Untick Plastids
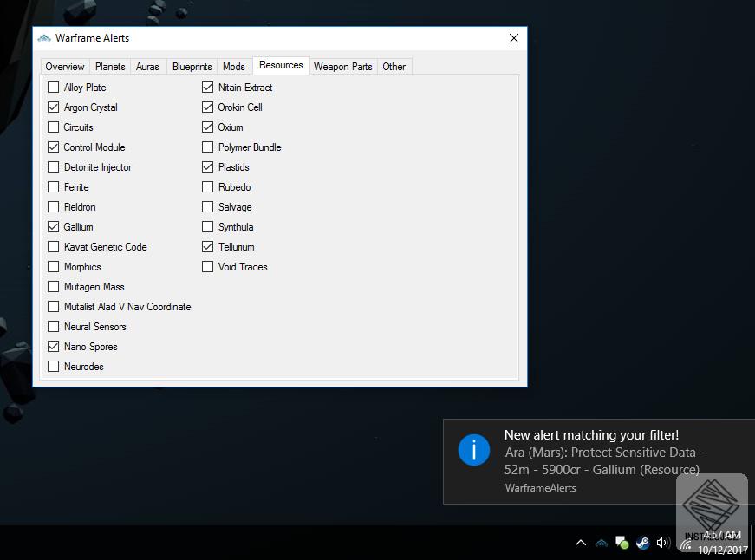 (207, 167)
